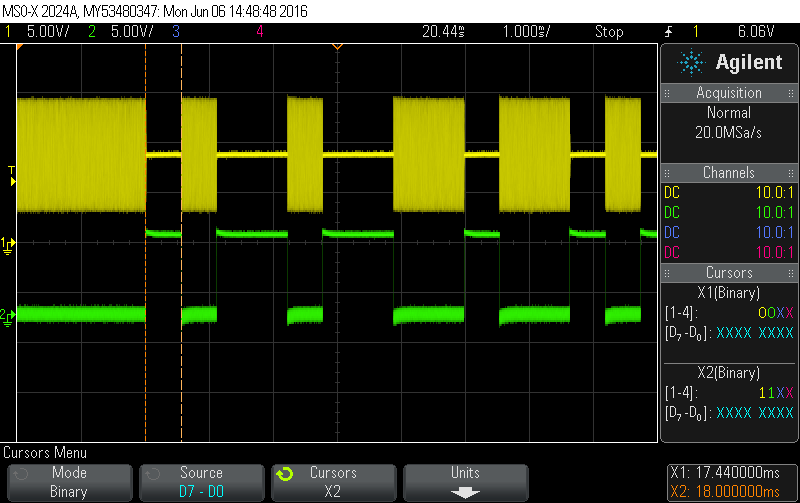Image resolution: width=800 pixels, height=503 pixels.
Task: Click the X1: 17.440000ms readout
Action: 725,473
